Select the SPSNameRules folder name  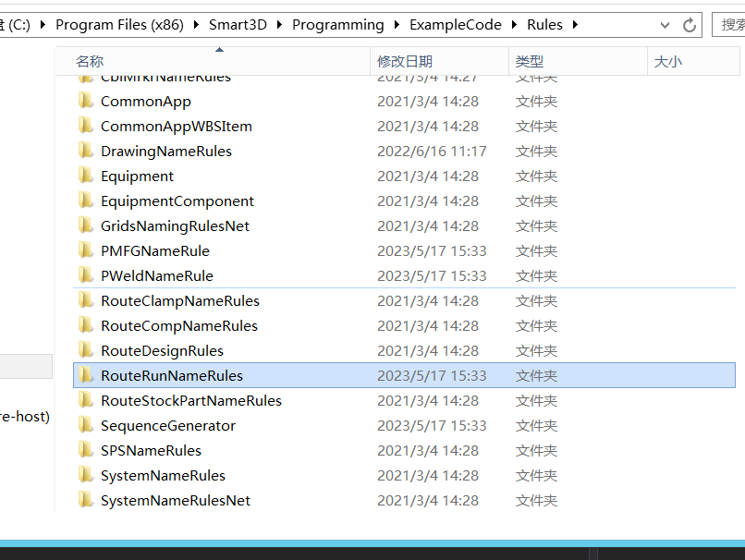tap(151, 450)
